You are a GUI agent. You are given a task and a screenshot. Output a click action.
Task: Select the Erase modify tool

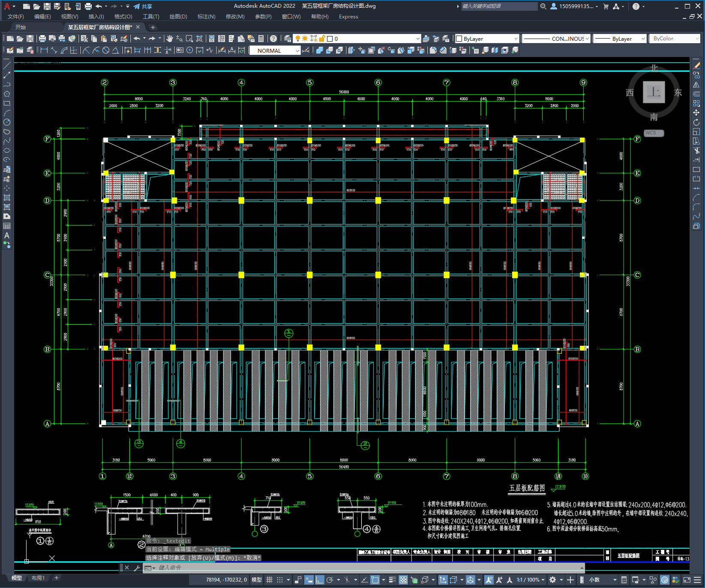click(696, 66)
